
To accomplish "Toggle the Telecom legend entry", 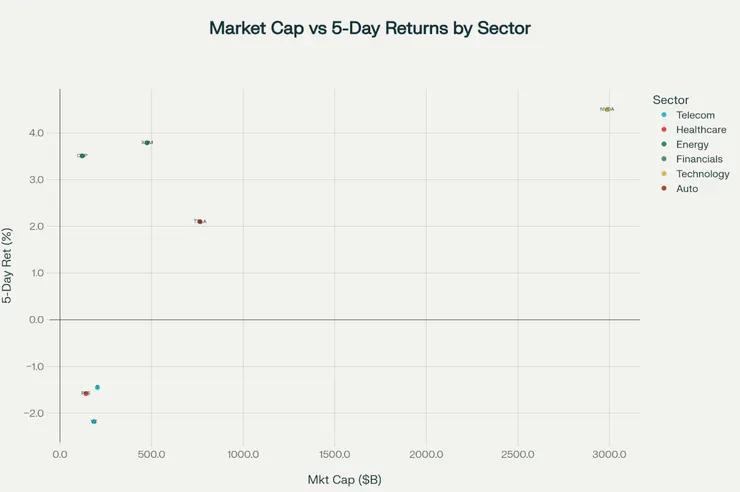I will click(695, 115).
